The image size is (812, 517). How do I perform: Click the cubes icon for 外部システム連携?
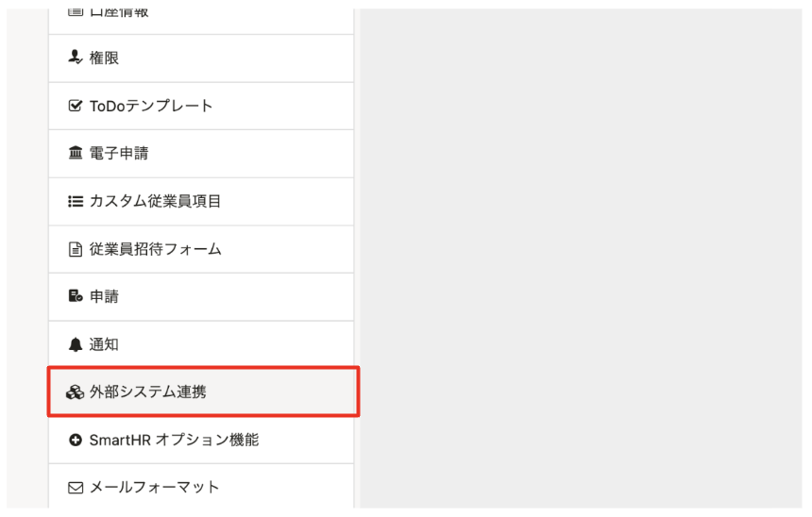coord(76,392)
